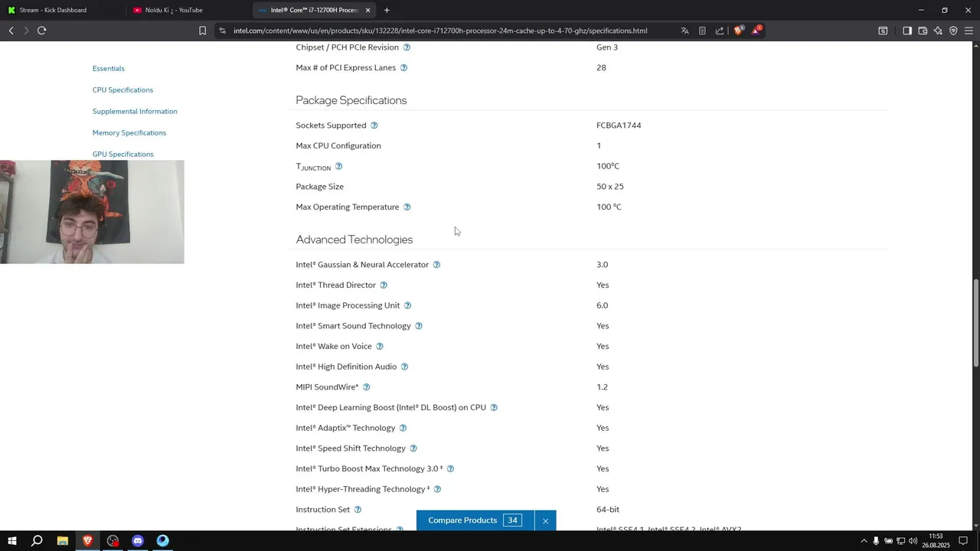Open the notification center icon

[964, 541]
